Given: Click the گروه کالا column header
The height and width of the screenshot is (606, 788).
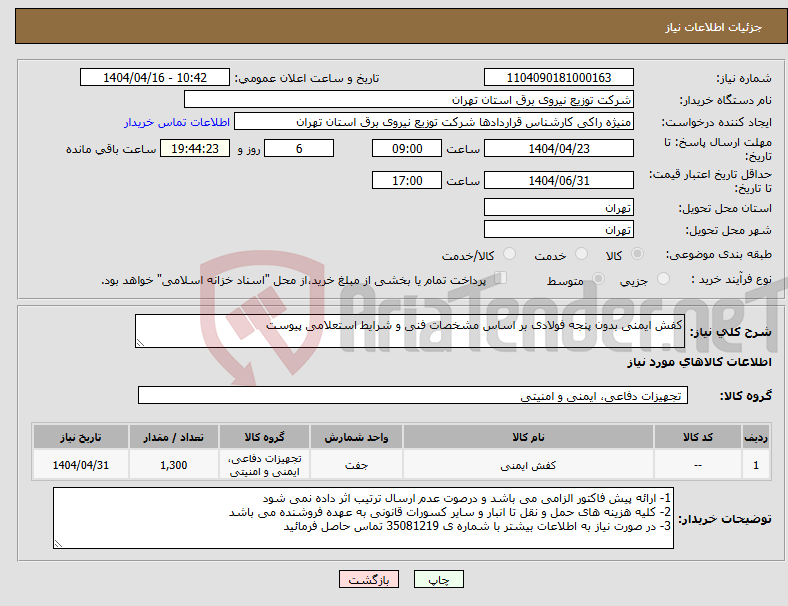Looking at the screenshot, I should (264, 437).
